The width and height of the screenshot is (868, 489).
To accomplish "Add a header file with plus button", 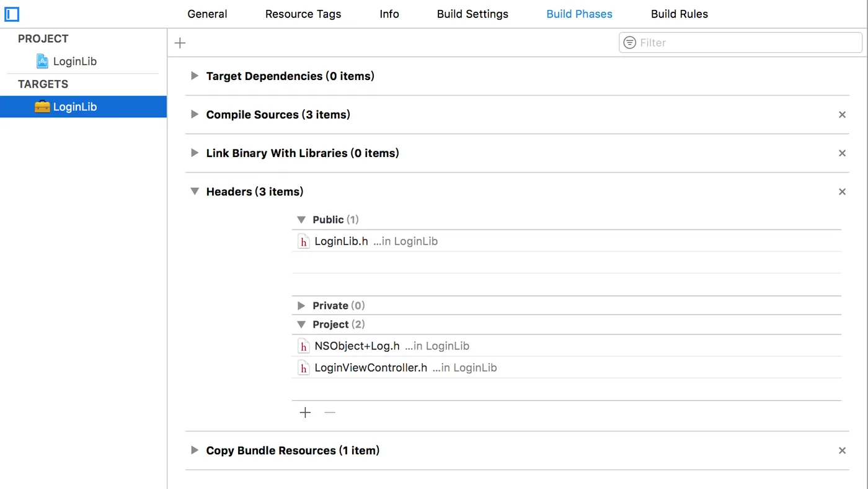I will (x=305, y=413).
